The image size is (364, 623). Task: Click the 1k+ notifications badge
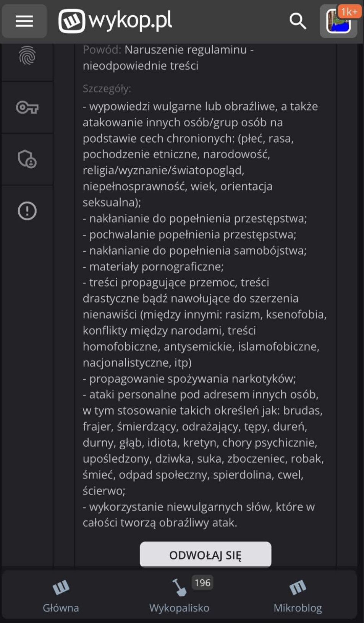(x=349, y=12)
